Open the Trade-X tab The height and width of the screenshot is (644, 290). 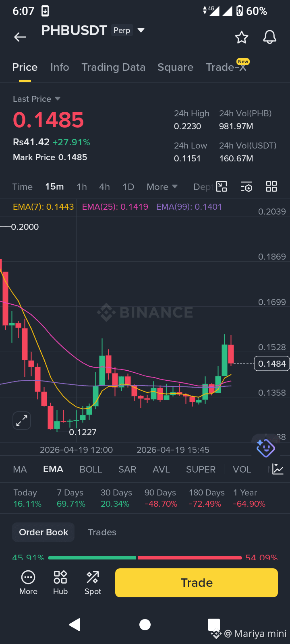226,67
